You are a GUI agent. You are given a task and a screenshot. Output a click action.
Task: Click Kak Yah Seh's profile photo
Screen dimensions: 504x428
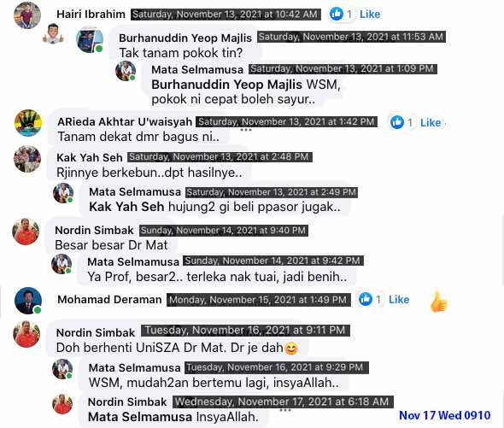click(27, 159)
